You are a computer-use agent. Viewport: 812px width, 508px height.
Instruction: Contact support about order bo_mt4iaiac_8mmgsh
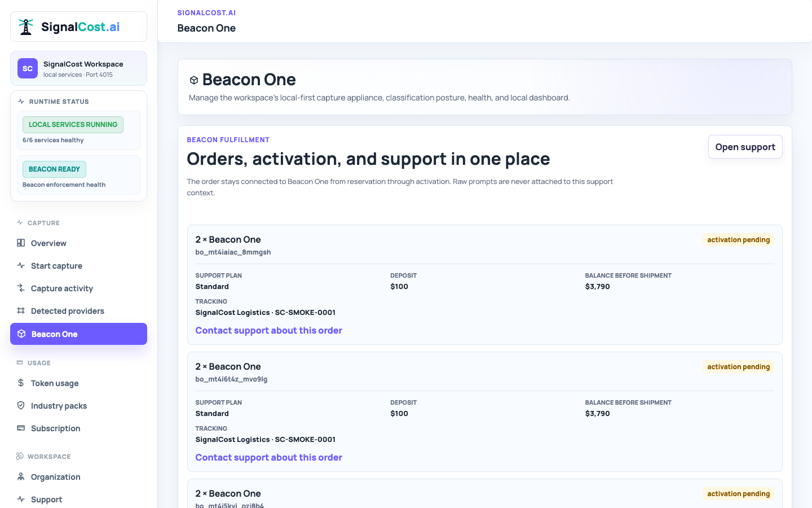(x=268, y=330)
